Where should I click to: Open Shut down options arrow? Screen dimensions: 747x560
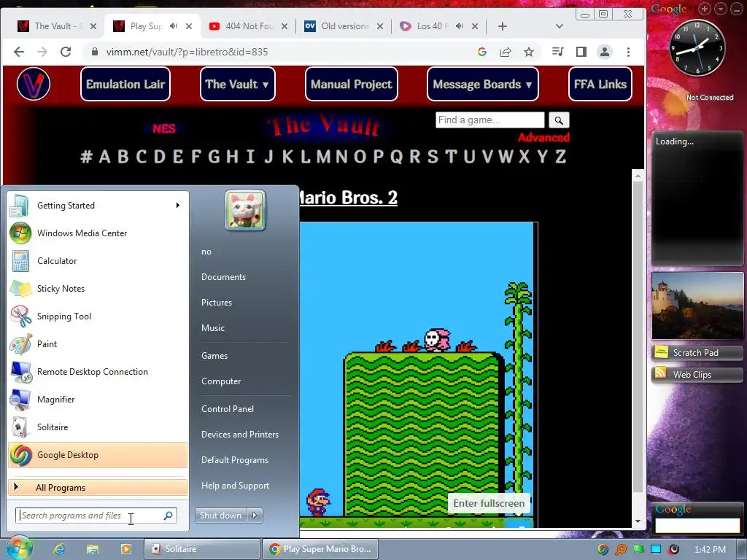coord(255,516)
